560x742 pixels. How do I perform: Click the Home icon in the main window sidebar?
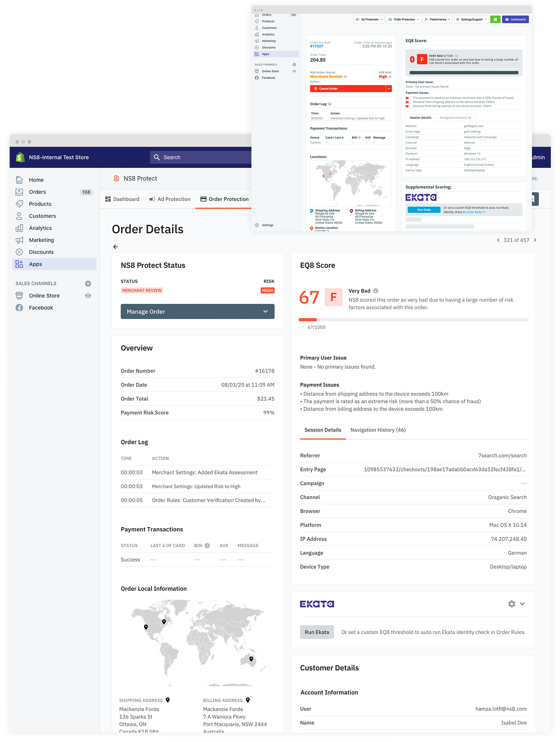point(19,180)
